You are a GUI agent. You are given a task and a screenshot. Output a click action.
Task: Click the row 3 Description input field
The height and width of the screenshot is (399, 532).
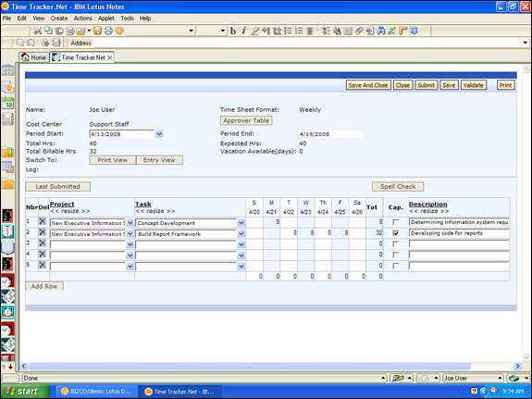click(459, 244)
